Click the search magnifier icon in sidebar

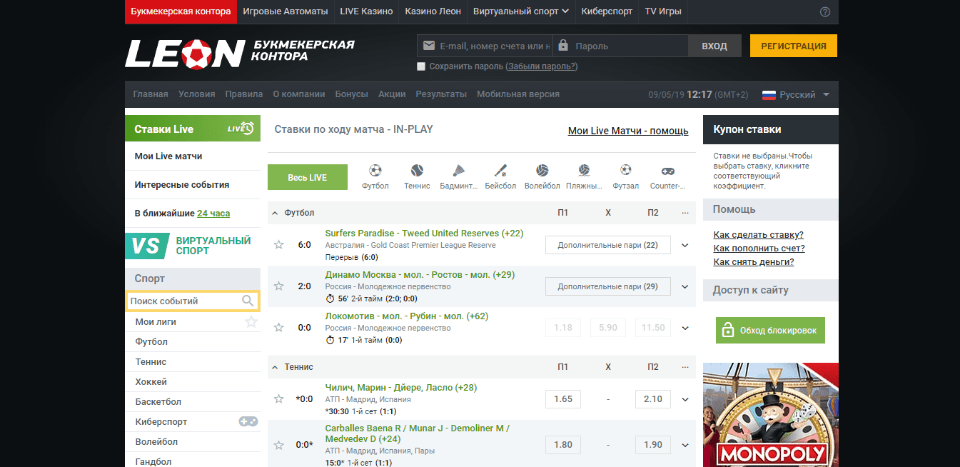click(x=247, y=301)
